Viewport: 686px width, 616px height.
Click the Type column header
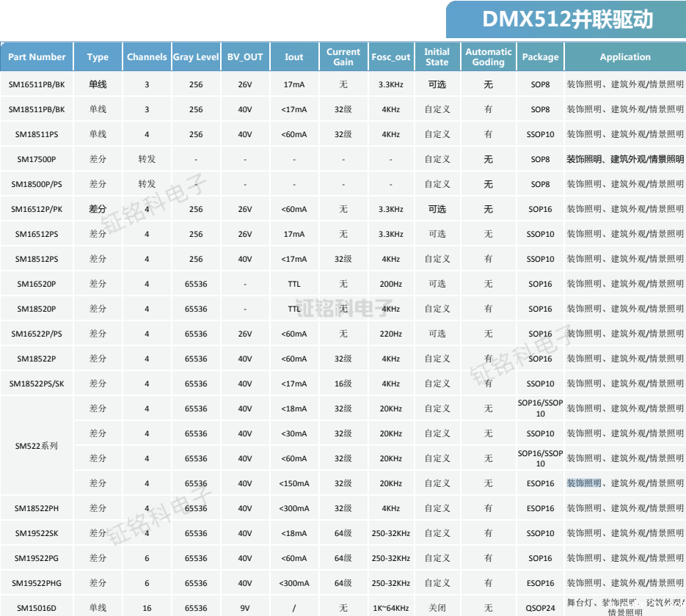(x=97, y=56)
